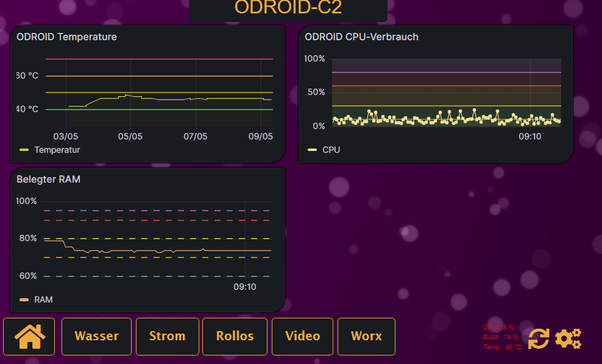The image size is (602, 364).
Task: Go to the Rollos page
Action: point(235,337)
